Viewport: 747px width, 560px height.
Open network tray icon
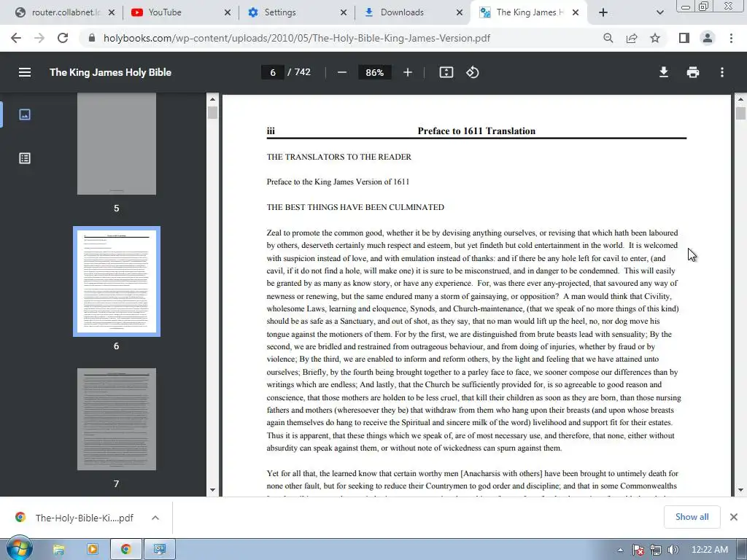(656, 550)
